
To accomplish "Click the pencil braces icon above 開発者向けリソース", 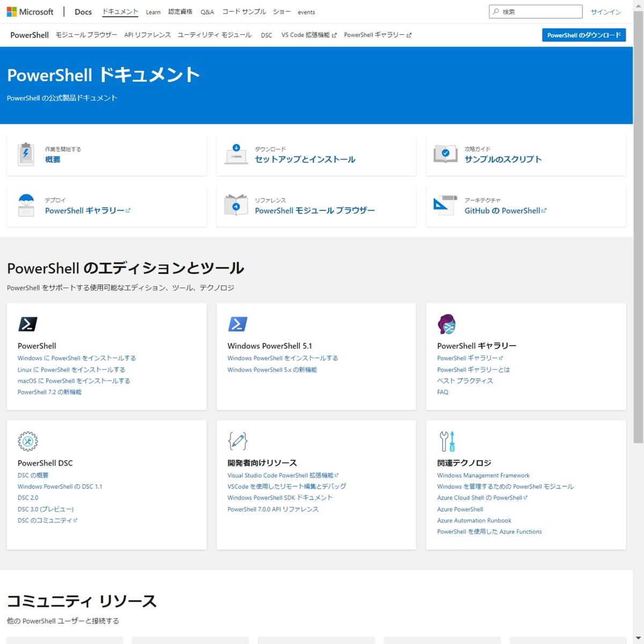I will (238, 441).
